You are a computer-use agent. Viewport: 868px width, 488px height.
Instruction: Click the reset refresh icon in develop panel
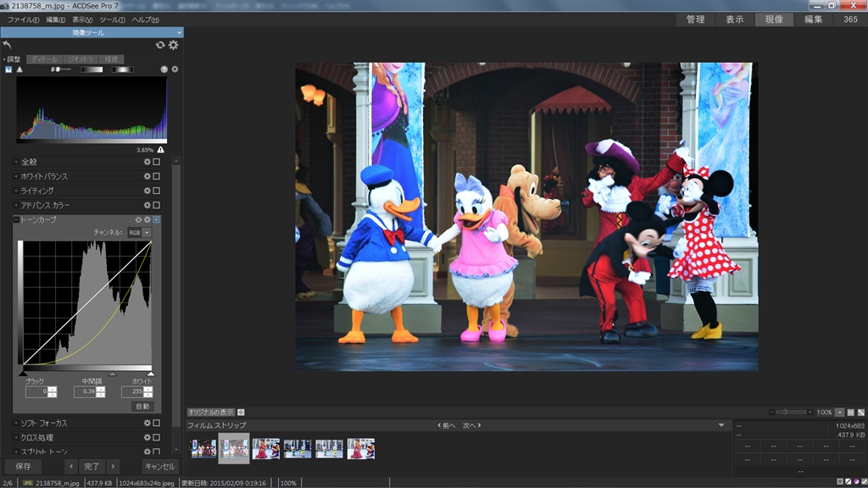click(x=160, y=45)
